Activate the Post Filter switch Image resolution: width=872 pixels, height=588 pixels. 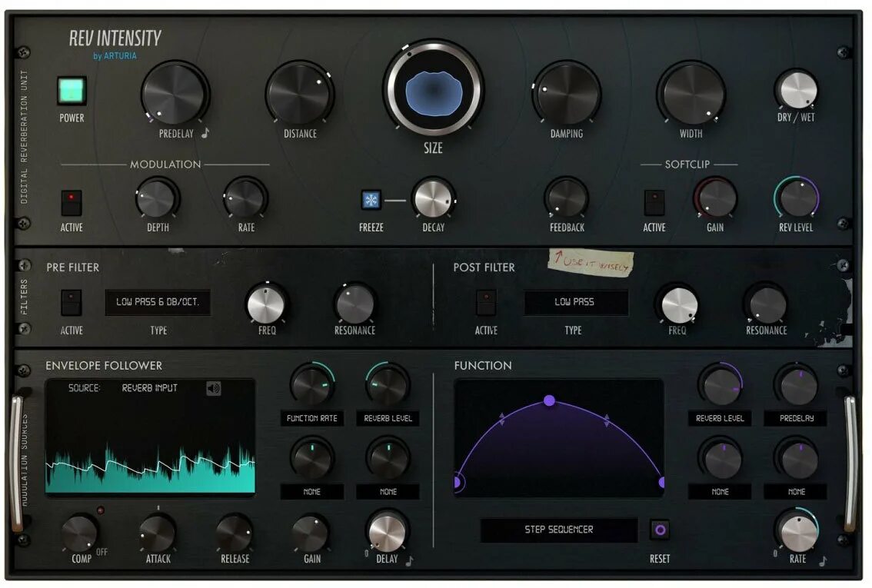tap(486, 302)
